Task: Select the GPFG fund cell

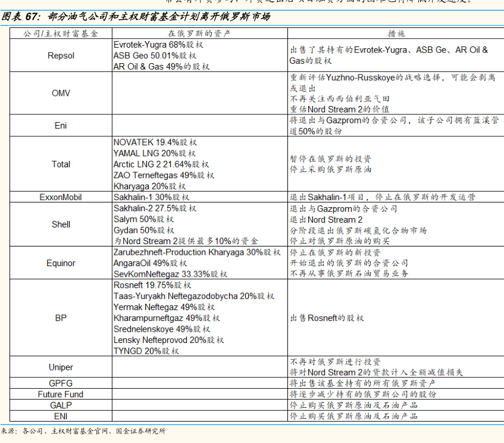Action: click(x=61, y=383)
